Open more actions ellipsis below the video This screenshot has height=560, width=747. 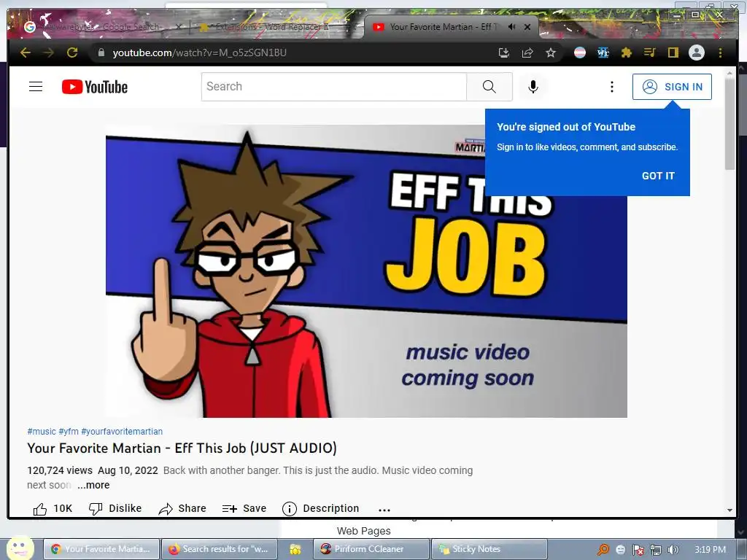click(x=384, y=510)
